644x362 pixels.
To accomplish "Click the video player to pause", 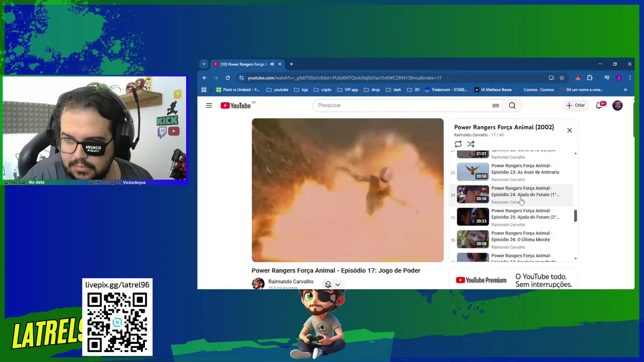I will pos(348,190).
